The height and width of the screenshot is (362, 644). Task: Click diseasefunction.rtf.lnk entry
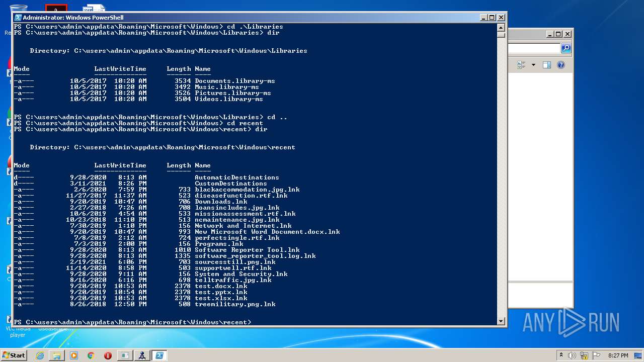241,196
